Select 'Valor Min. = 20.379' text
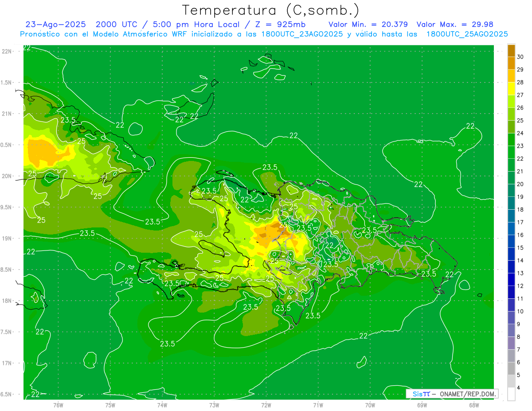 tap(368, 24)
